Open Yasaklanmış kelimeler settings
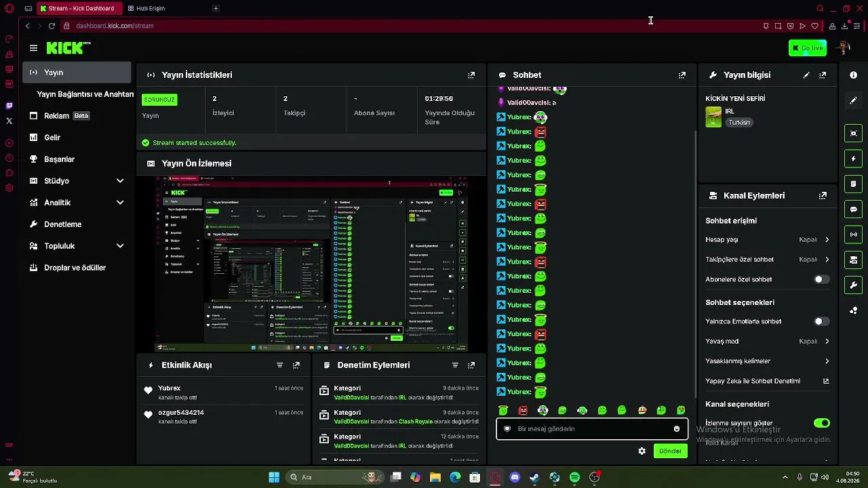The image size is (868, 488). coord(768,361)
